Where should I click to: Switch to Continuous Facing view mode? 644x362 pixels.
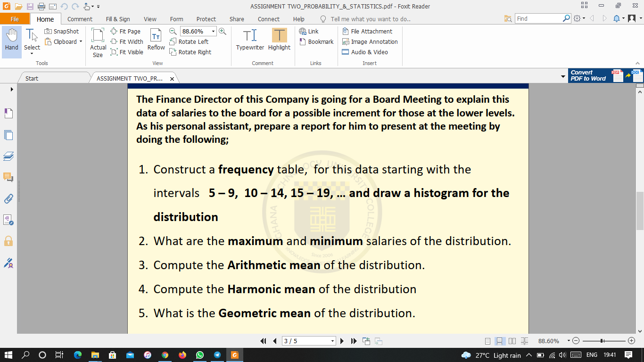click(525, 341)
